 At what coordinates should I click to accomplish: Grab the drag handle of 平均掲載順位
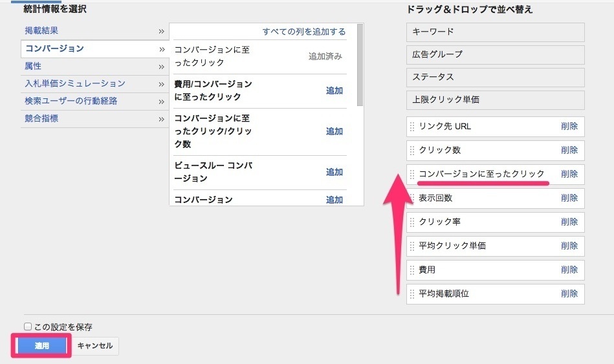click(412, 294)
